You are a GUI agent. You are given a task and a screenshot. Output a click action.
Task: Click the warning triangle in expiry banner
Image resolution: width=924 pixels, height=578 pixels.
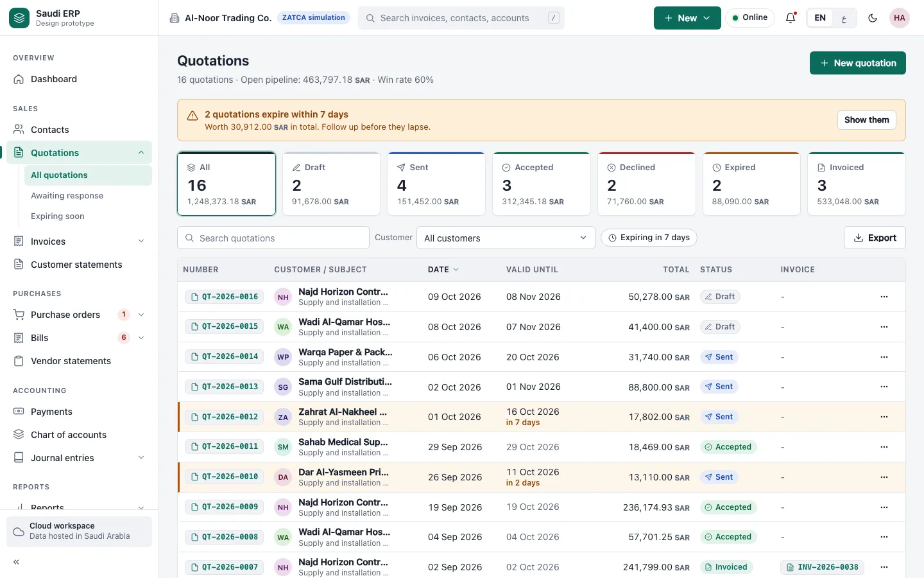click(x=192, y=116)
